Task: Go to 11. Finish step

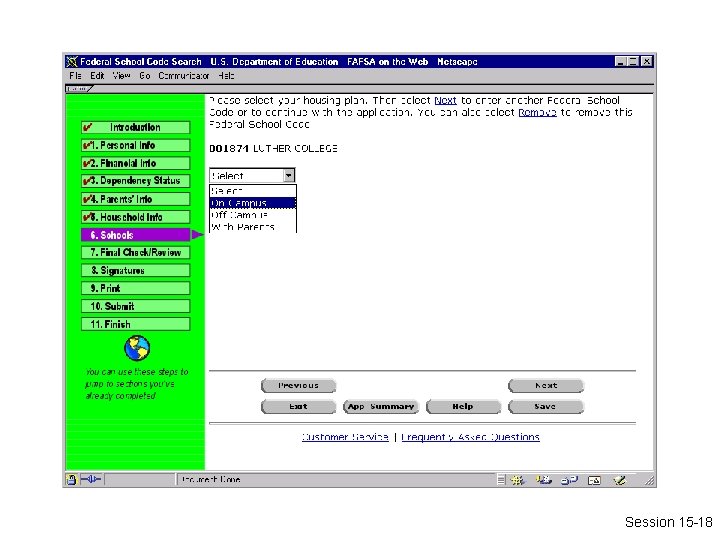Action: point(135,324)
